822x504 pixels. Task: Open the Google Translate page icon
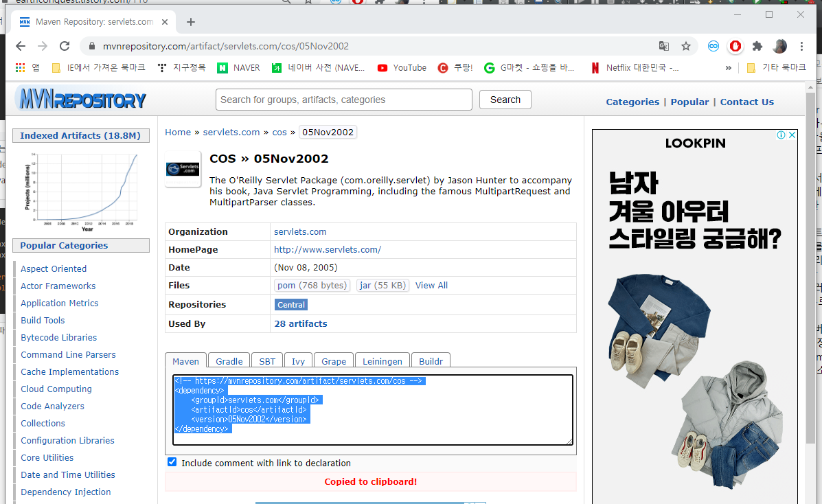coord(663,46)
